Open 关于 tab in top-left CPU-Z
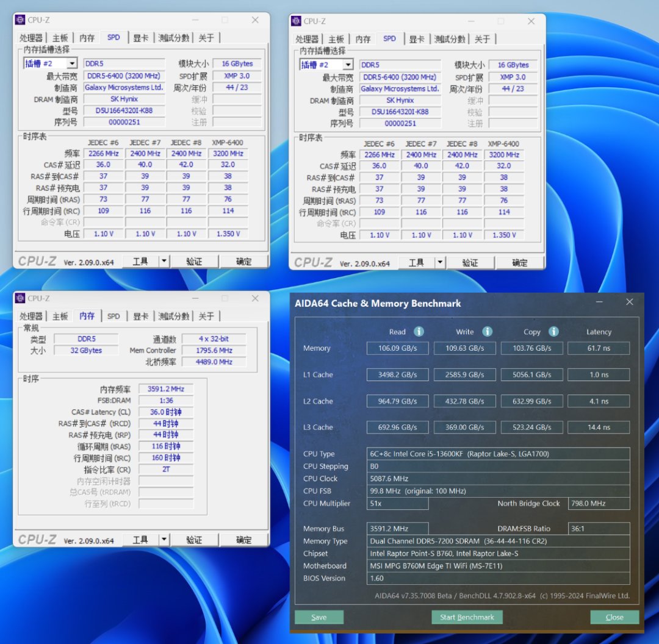The height and width of the screenshot is (644, 659). pyautogui.click(x=206, y=38)
